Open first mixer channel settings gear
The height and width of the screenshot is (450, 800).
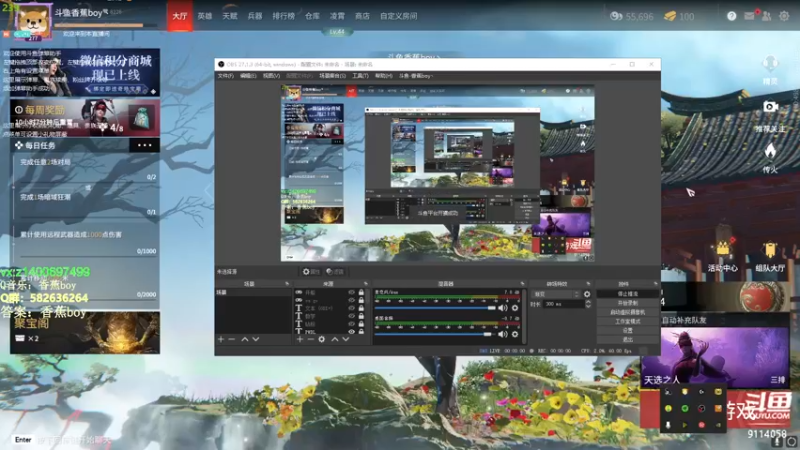515,308
